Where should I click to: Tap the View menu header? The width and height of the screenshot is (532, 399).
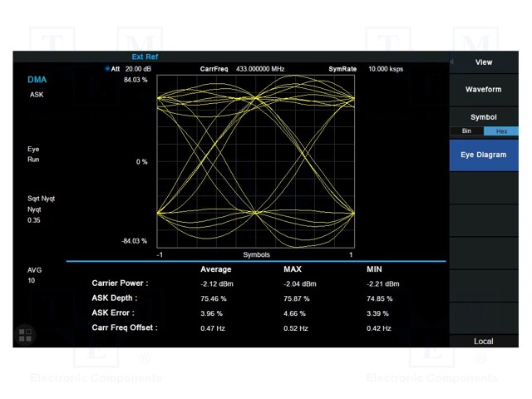tap(483, 62)
